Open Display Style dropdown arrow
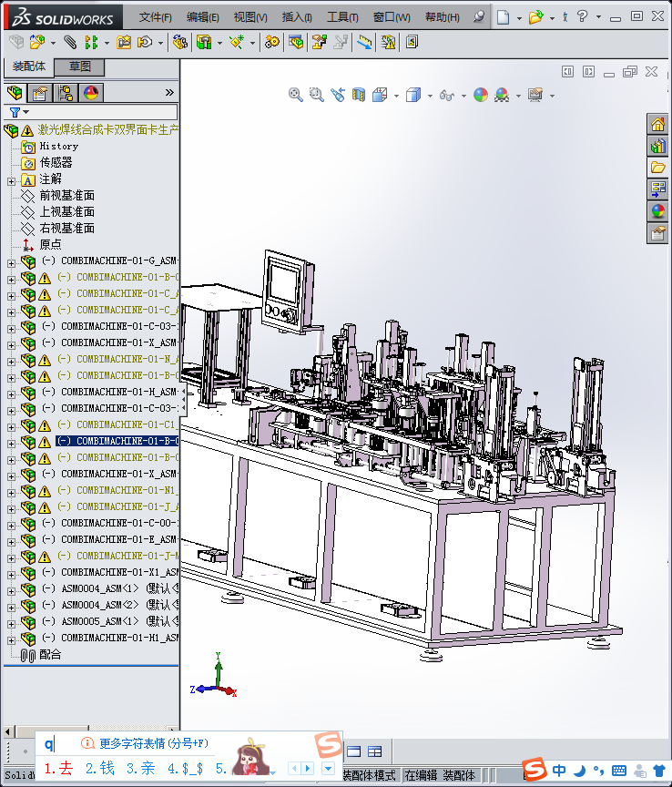672x787 pixels. point(430,96)
